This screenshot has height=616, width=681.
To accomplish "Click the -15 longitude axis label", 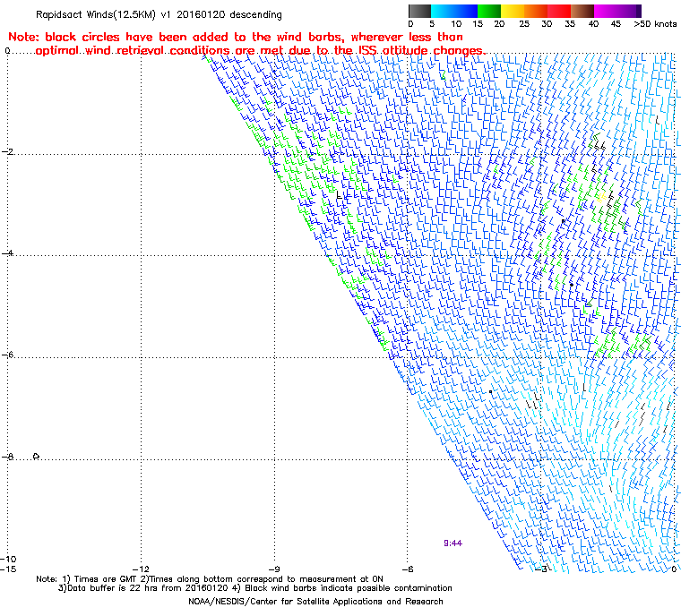I will click(8, 569).
